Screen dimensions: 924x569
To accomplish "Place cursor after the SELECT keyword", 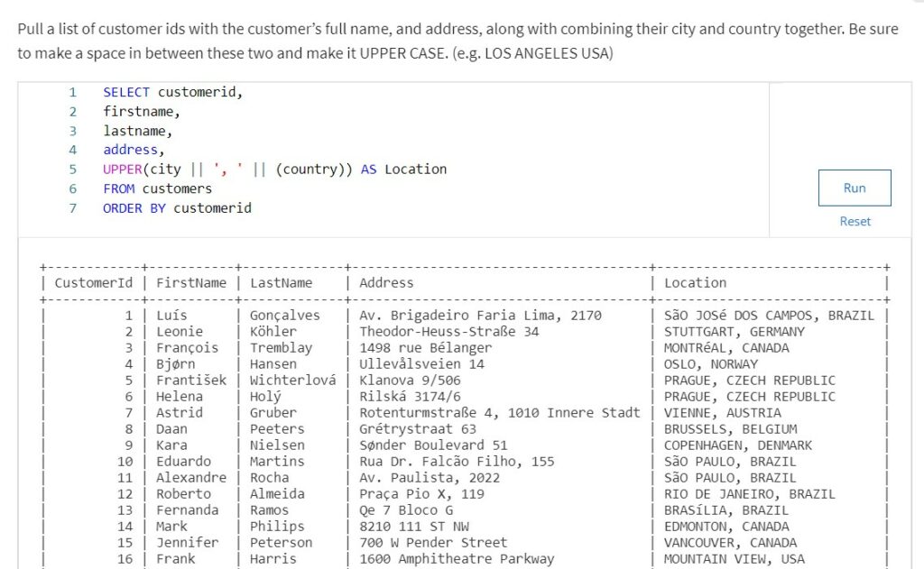I will pyautogui.click(x=151, y=92).
